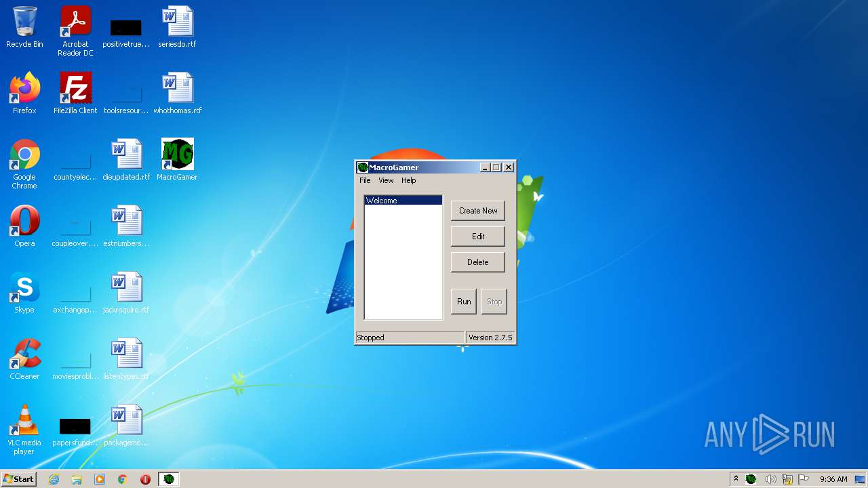Open estnumbers document icon

click(x=126, y=226)
